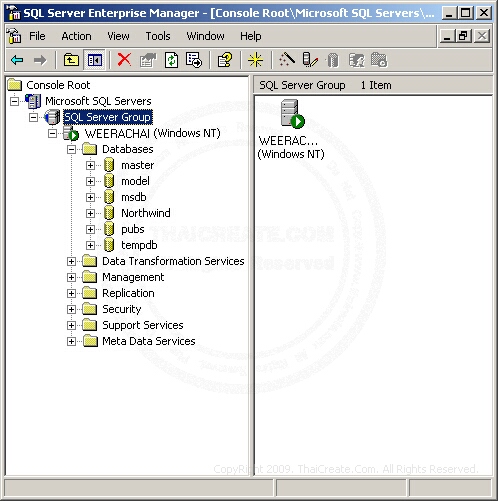Expand the tempdb database
Viewport: 498px width, 501px height.
point(90,245)
